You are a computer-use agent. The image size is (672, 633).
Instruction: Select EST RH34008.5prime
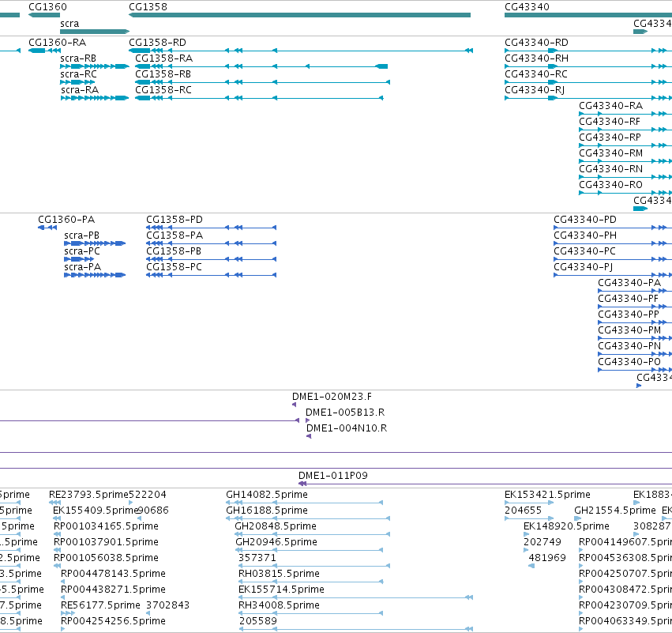point(279,605)
